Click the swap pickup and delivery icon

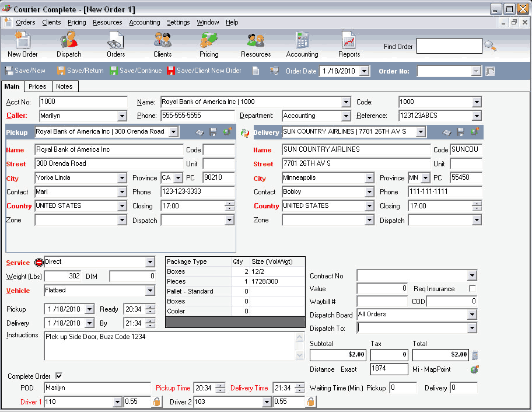pyautogui.click(x=245, y=133)
